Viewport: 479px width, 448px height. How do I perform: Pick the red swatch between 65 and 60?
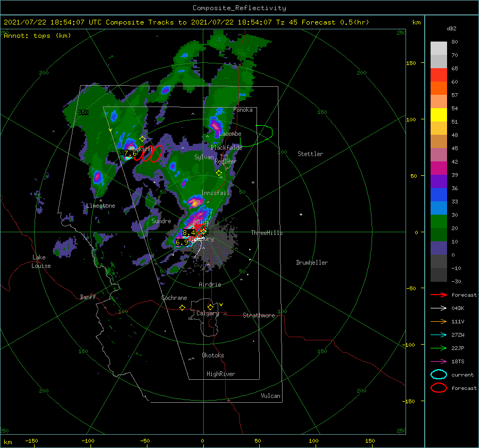[x=439, y=75]
